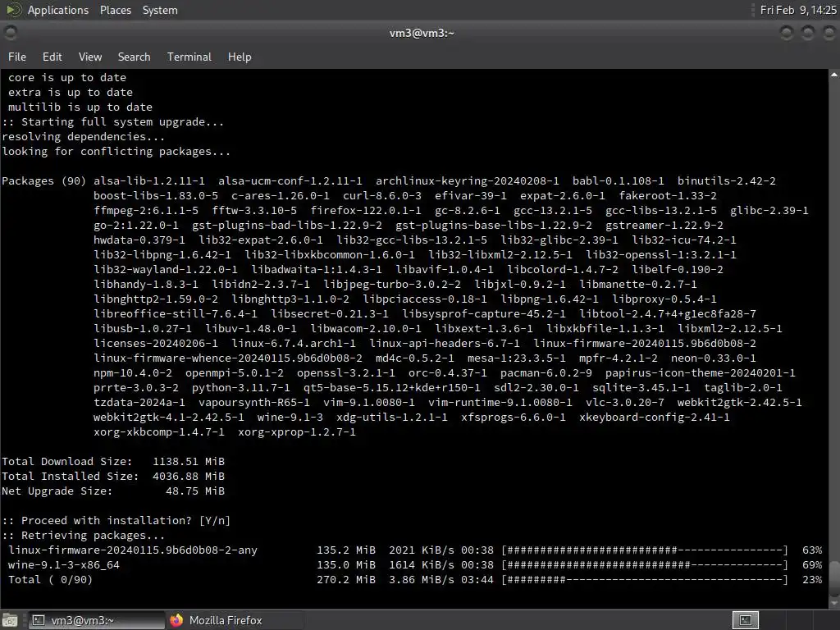
Task: Click the green Applications logo icon
Action: coord(13,10)
